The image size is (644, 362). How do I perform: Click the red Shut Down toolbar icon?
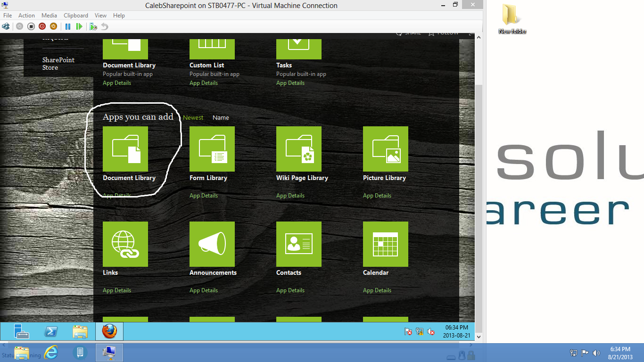pos(42,26)
